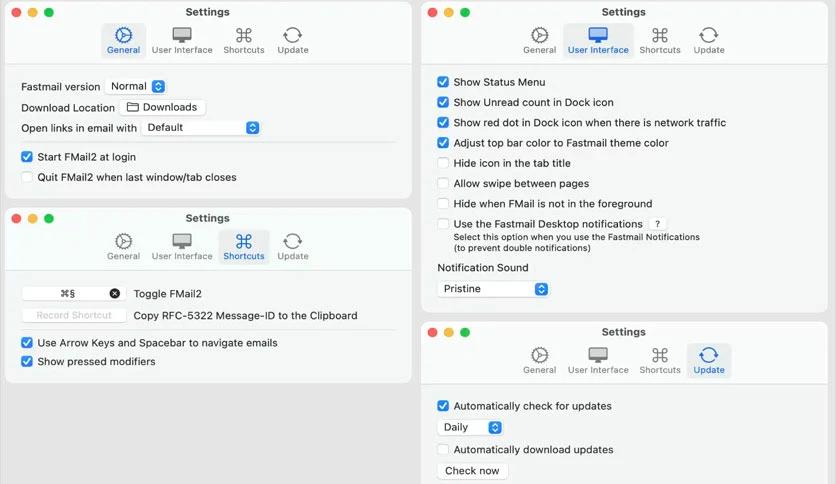Toggle Use Arrow Keys and Spacebar to navigate
Viewport: 836px width, 484px height.
[x=27, y=343]
